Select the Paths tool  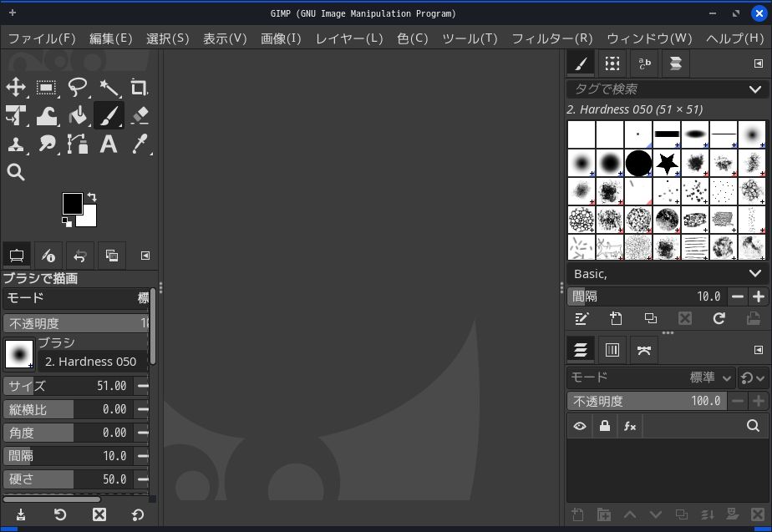pyautogui.click(x=78, y=144)
